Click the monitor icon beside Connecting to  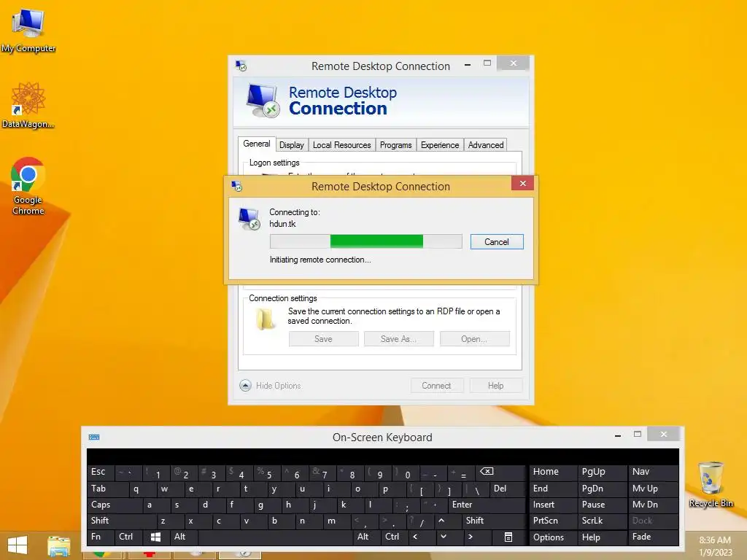coord(249,219)
